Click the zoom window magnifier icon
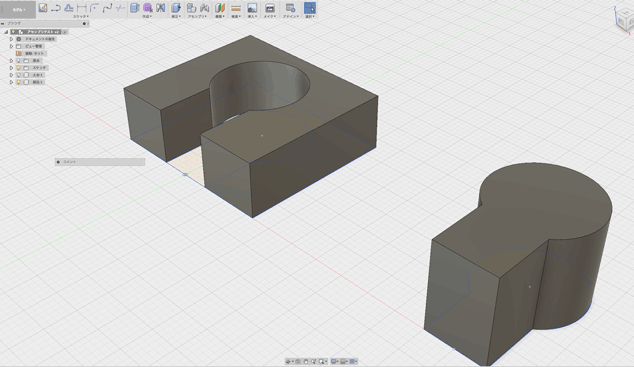Screen dimensions: 634x367 pyautogui.click(x=321, y=361)
